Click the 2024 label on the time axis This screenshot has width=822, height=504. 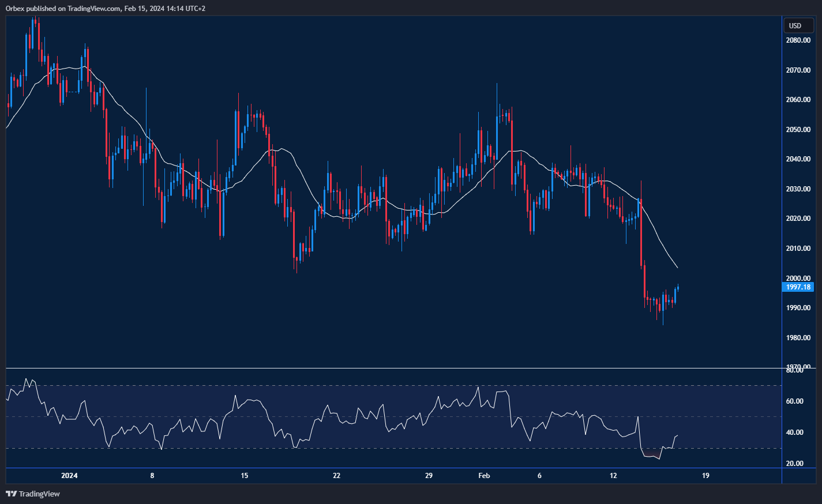(69, 476)
